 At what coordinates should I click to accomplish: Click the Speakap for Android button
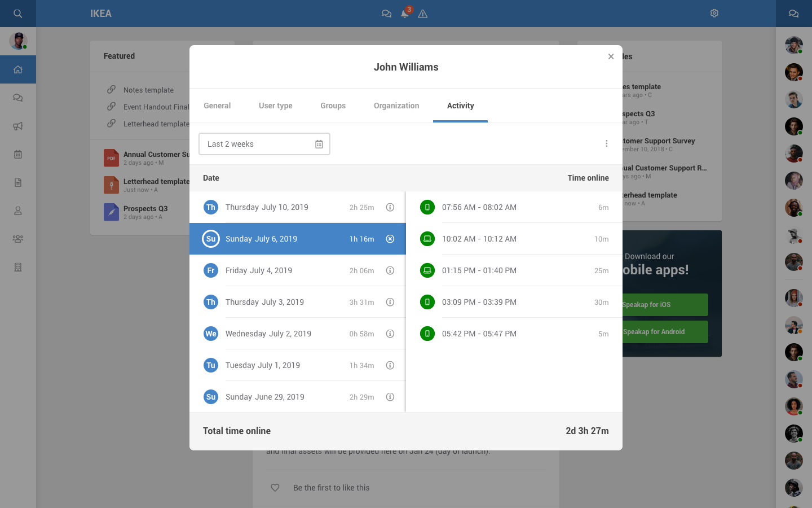(x=665, y=332)
